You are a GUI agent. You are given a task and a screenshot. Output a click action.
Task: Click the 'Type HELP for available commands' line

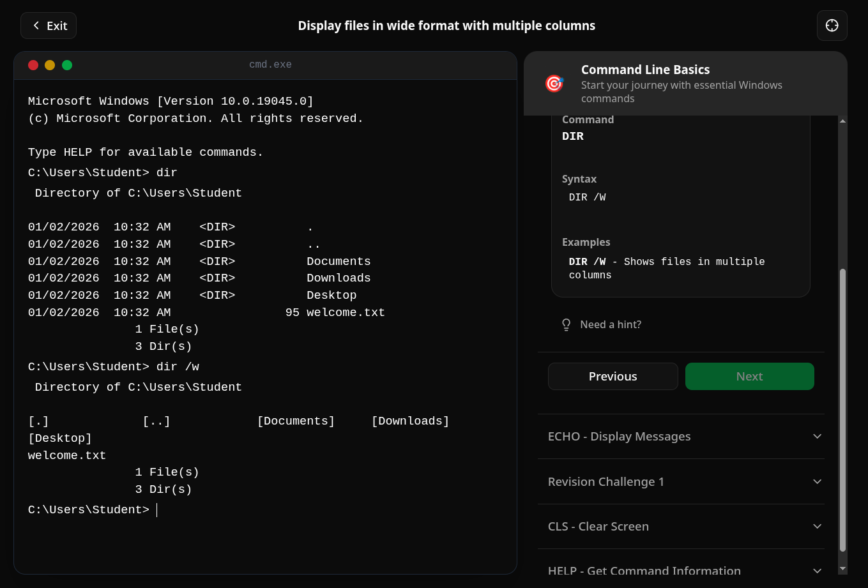tap(146, 152)
